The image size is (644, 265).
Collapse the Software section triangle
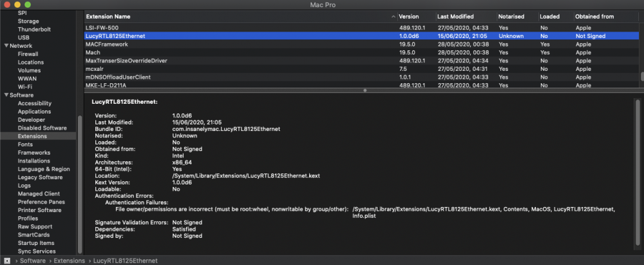coord(6,95)
